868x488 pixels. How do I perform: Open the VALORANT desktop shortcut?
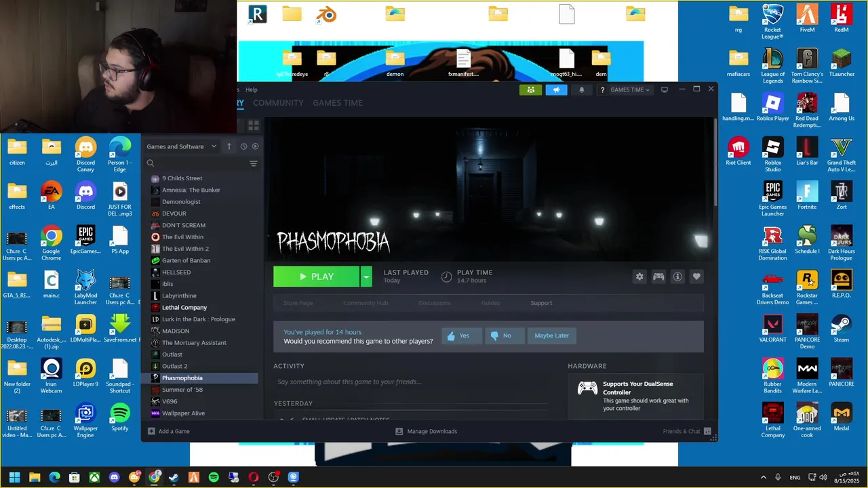[772, 328]
